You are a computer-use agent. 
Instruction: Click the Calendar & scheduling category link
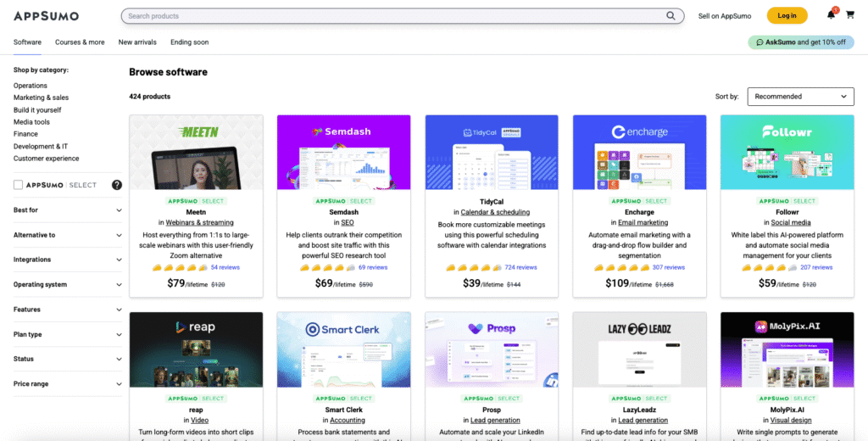pyautogui.click(x=495, y=212)
